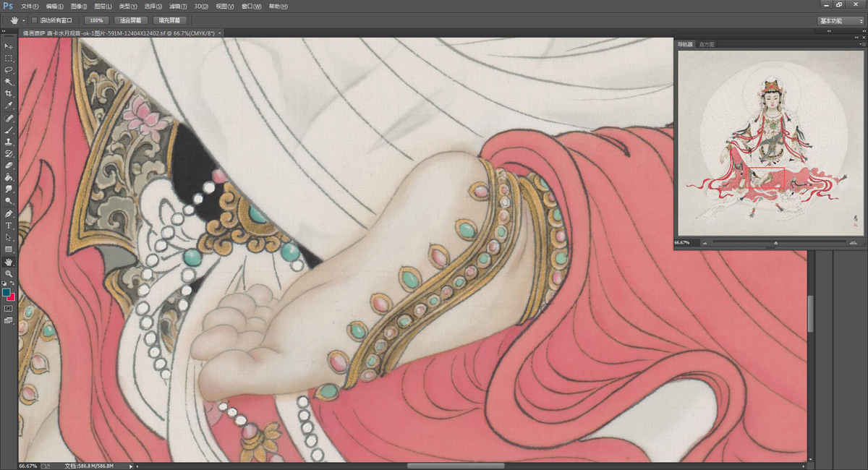Select the Lasso tool

click(x=9, y=70)
